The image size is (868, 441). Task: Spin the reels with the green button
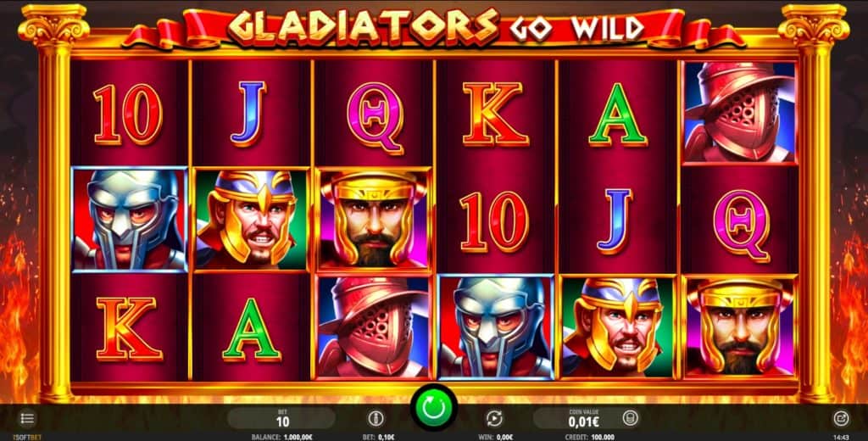click(x=433, y=408)
